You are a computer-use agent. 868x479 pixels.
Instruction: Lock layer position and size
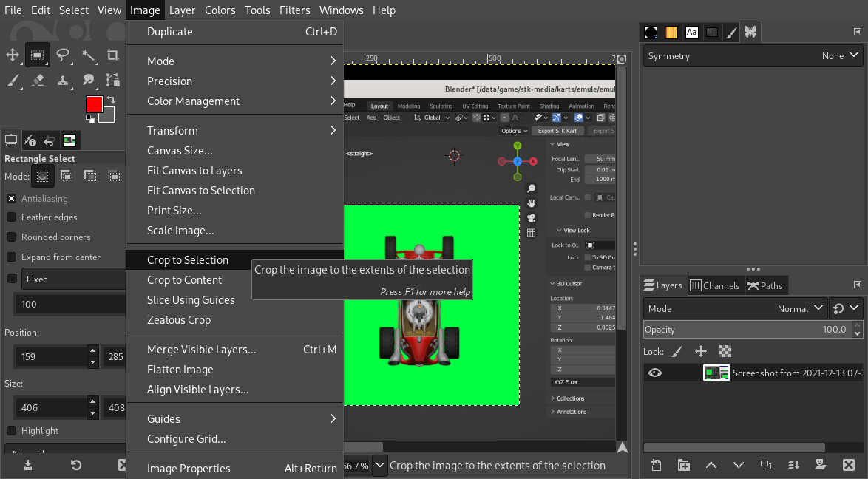click(701, 352)
